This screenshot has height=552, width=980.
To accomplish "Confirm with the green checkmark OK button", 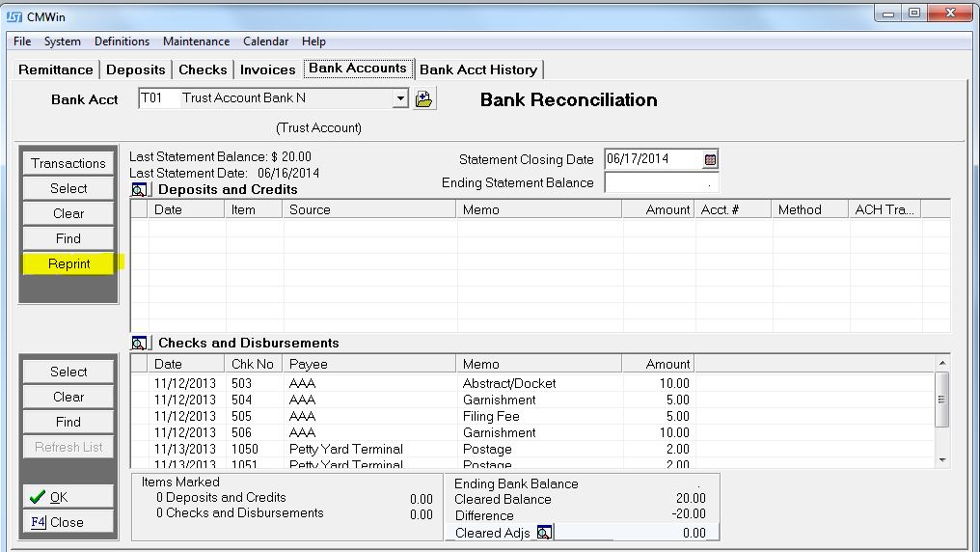I will [x=68, y=497].
